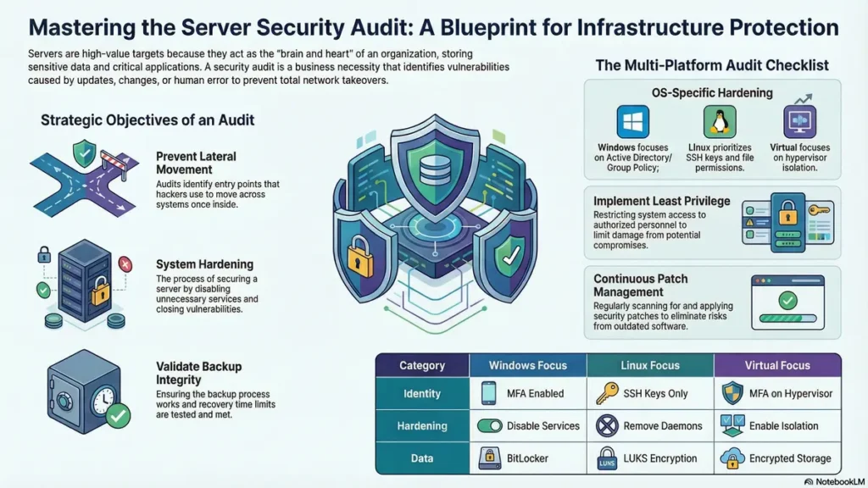The height and width of the screenshot is (488, 868).
Task: Click the Linux SSH keys caption
Action: (x=720, y=158)
